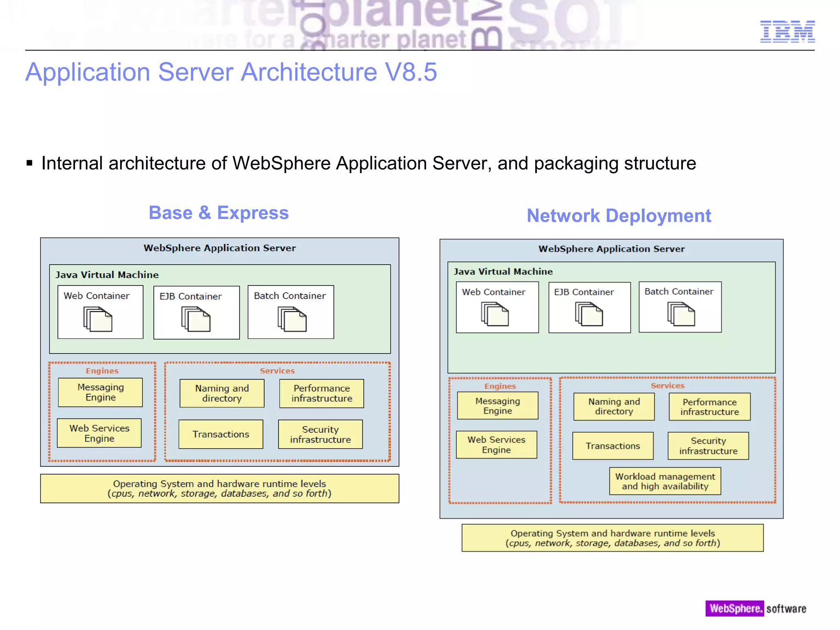Click the WebSphere software logo
Screen dimensions: 840x630
point(756,608)
